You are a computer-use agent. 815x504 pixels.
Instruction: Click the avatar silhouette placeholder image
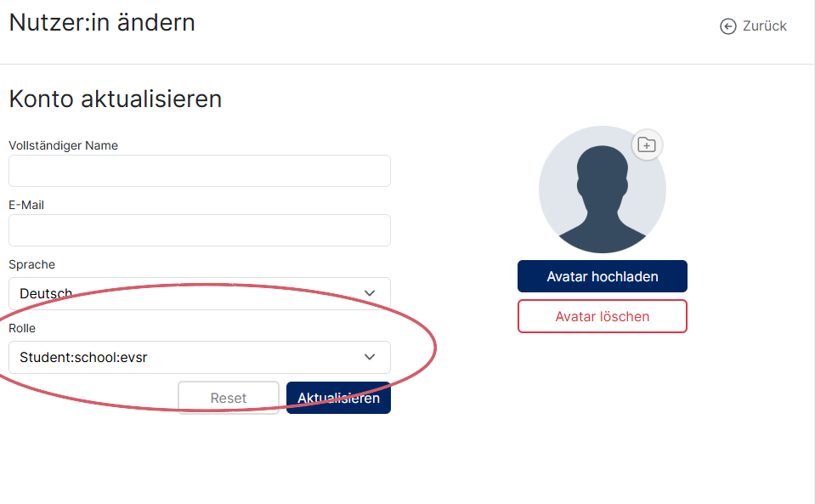[603, 190]
